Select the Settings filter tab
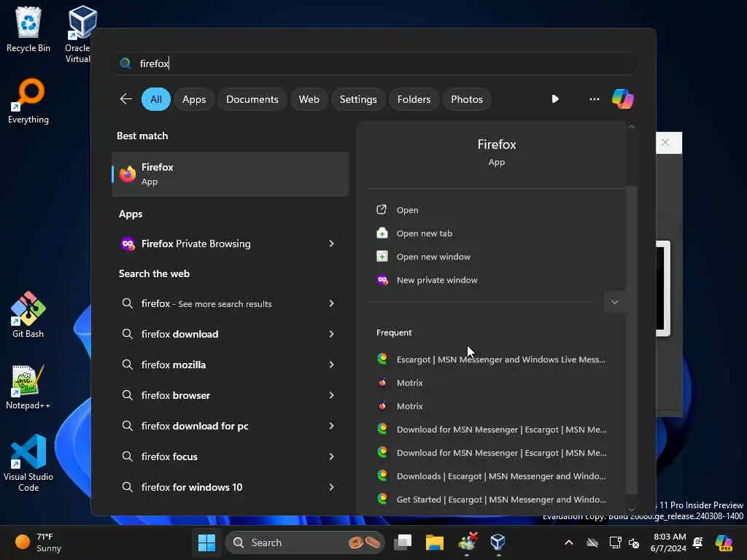Viewport: 747px width, 560px height. point(357,99)
